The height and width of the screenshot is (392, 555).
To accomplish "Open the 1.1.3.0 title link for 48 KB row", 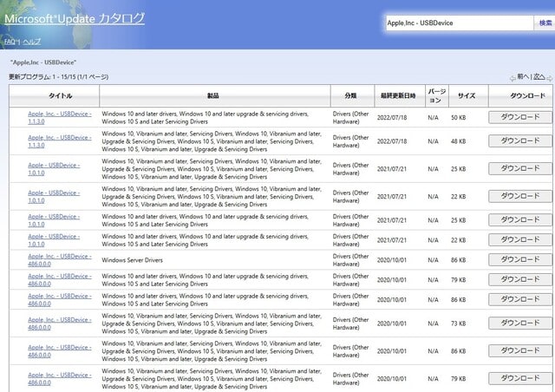I will pyautogui.click(x=60, y=141).
